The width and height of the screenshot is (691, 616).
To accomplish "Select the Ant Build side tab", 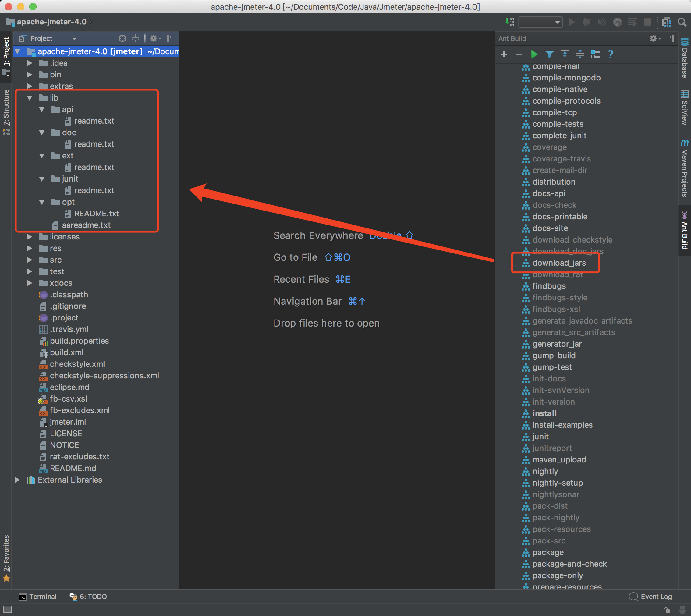I will (x=685, y=230).
